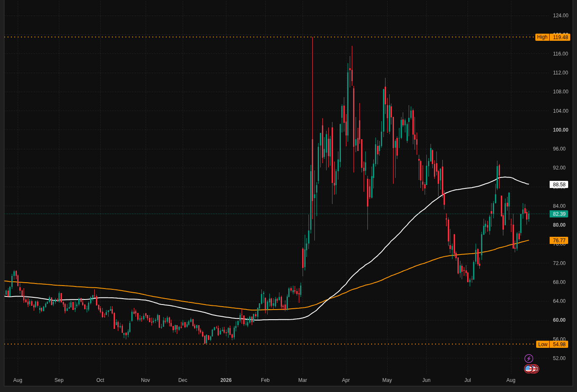Click the bold 60.00 price axis label
577x392 pixels.
tap(559, 320)
